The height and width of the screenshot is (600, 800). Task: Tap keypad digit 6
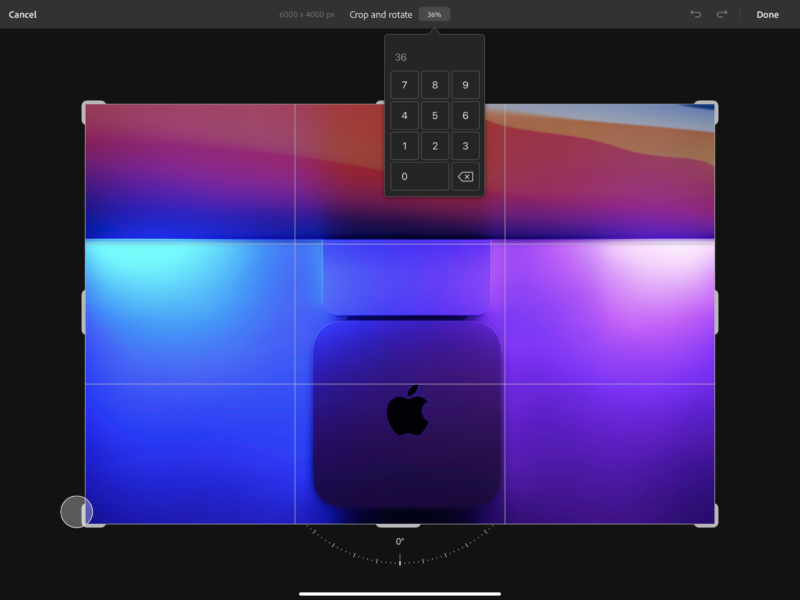pyautogui.click(x=465, y=115)
